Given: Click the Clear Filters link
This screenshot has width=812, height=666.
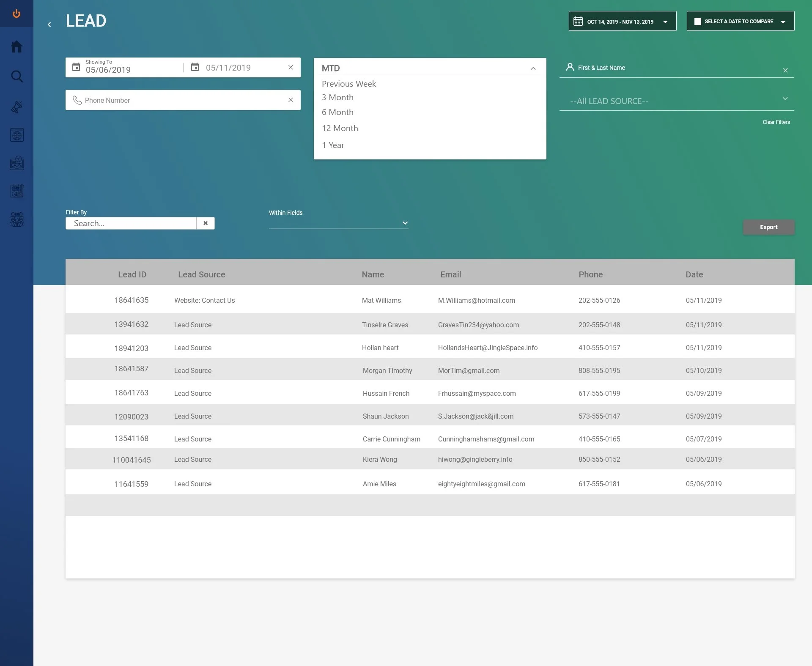Looking at the screenshot, I should 776,122.
